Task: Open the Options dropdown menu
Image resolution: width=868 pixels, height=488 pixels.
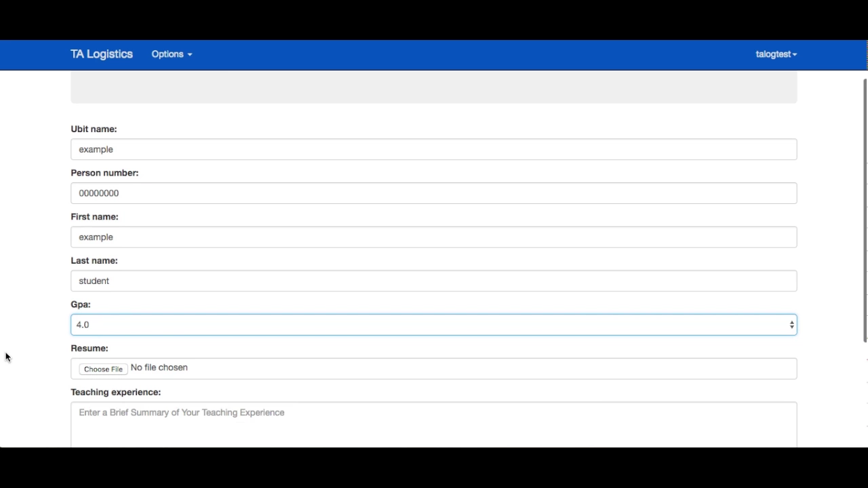Action: click(172, 54)
